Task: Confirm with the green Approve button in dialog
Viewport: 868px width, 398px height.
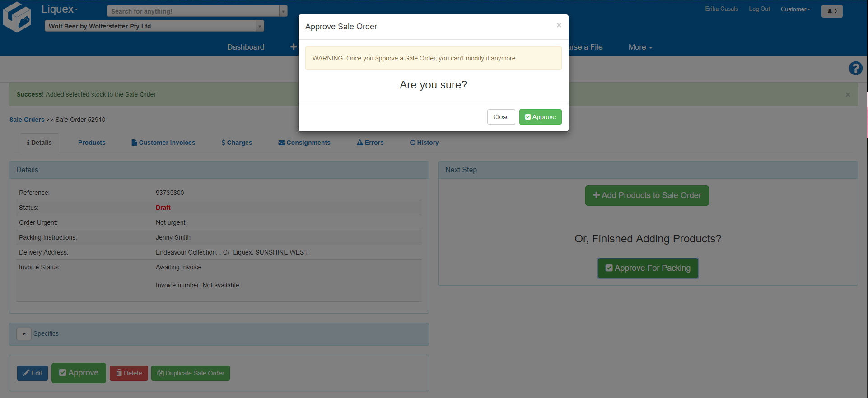Action: [541, 117]
